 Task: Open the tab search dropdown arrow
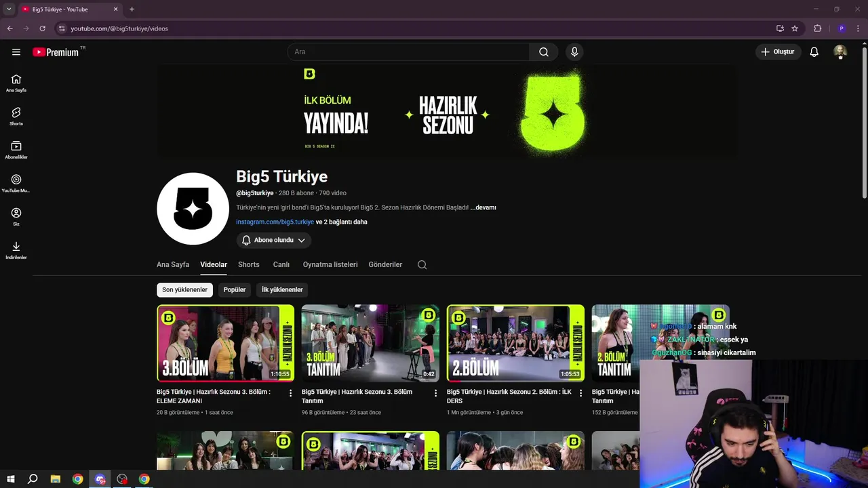click(x=9, y=9)
